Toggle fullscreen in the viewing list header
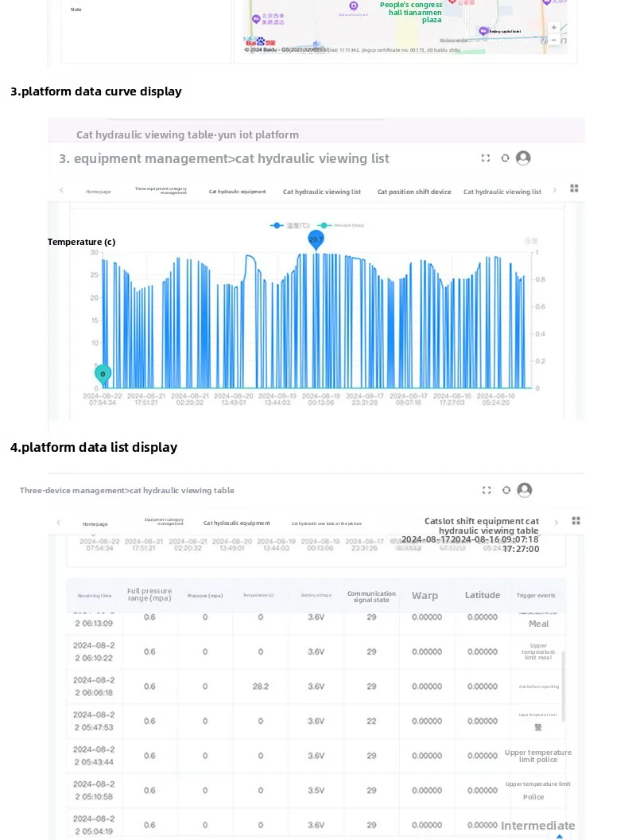Viewport: 636px width, 840px height. 486,158
